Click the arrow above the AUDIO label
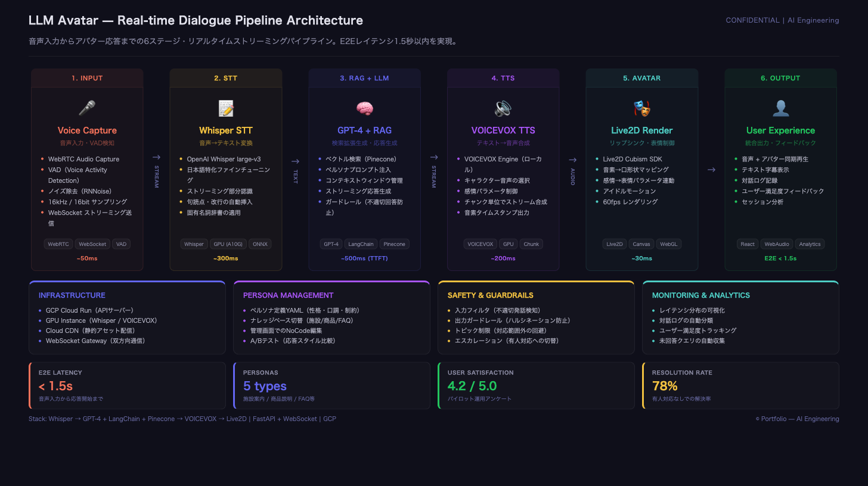The width and height of the screenshot is (868, 486). point(572,160)
